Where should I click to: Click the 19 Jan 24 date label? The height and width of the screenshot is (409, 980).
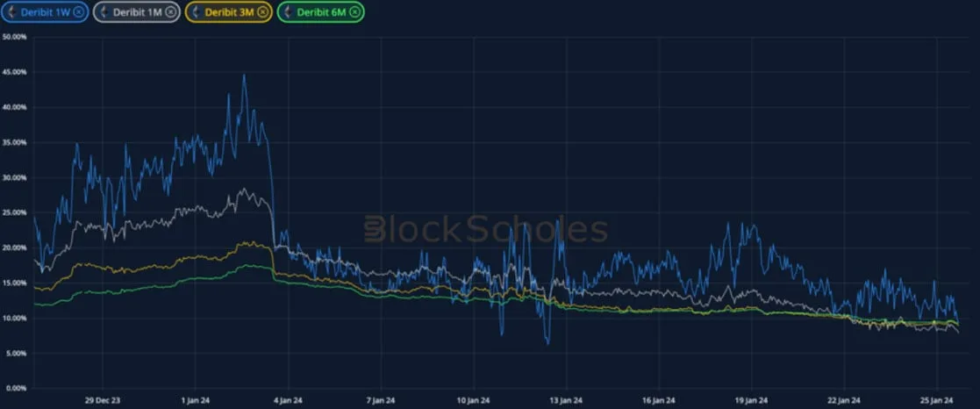(751, 400)
